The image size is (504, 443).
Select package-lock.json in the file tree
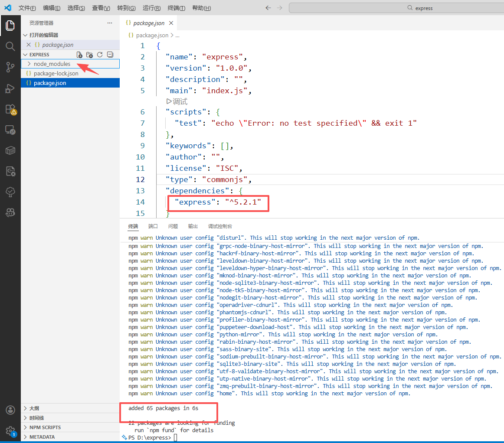click(56, 74)
